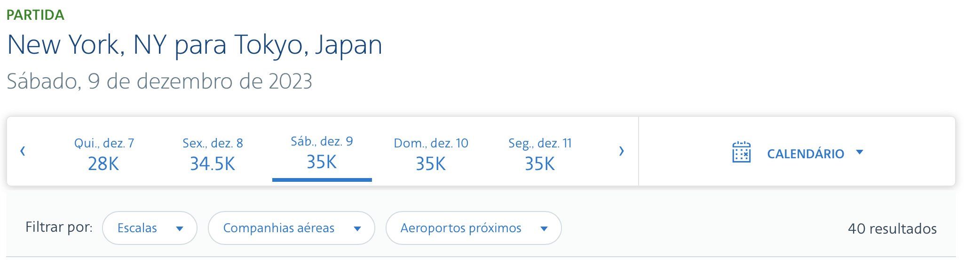Click the next dates right arrow
The height and width of the screenshot is (260, 980).
(x=621, y=151)
